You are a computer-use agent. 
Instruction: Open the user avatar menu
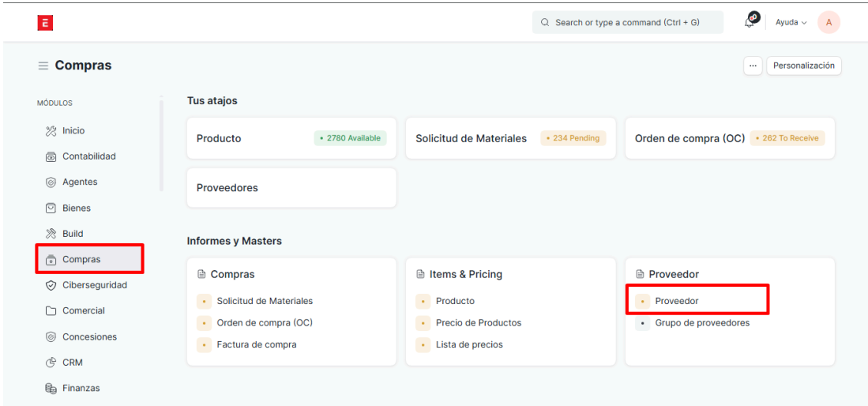[829, 22]
